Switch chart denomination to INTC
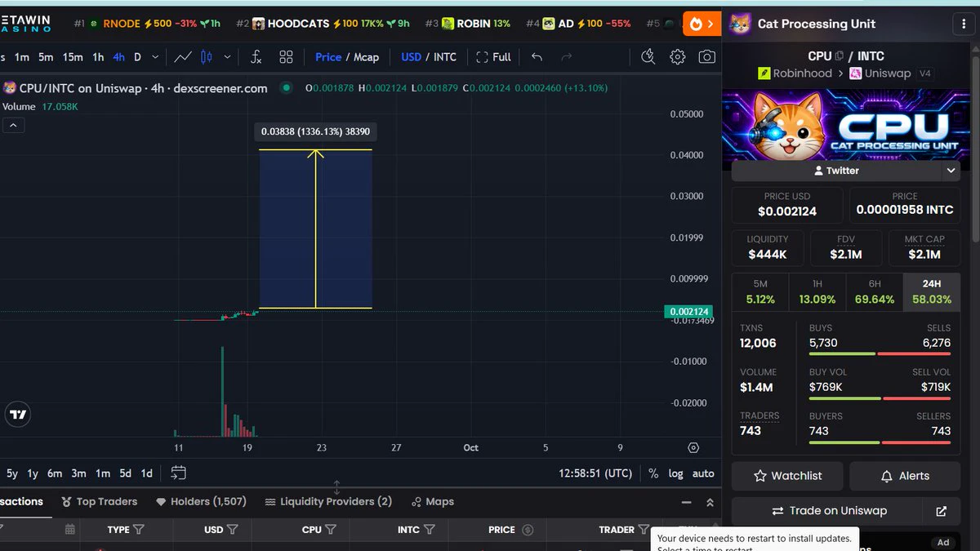This screenshot has width=980, height=551. click(445, 57)
